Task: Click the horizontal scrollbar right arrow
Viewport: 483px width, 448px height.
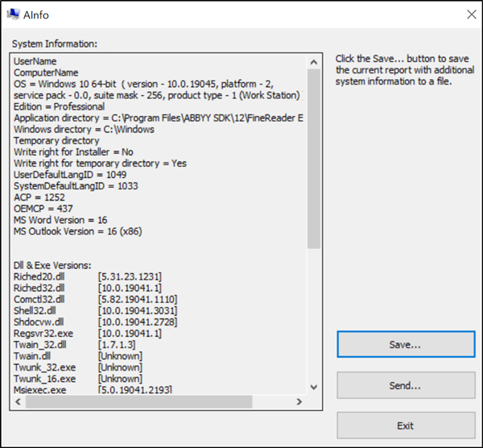Action: (299, 401)
